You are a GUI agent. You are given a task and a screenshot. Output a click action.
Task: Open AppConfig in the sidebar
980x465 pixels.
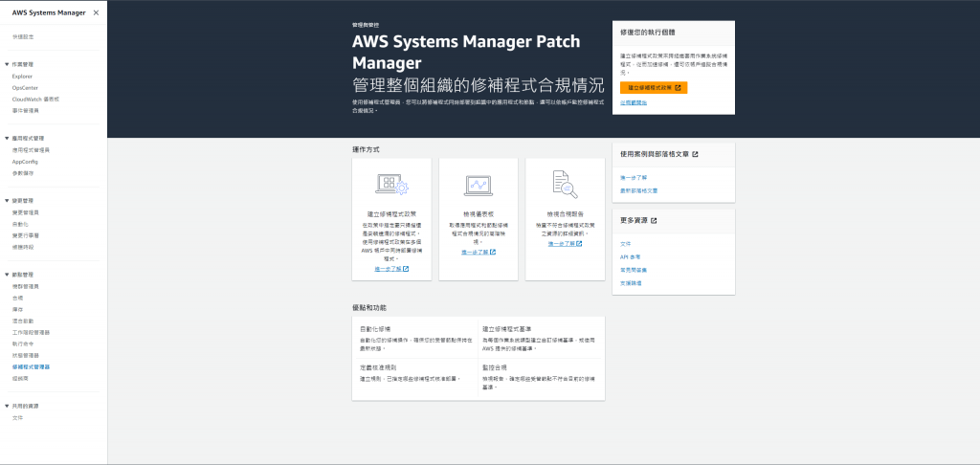coord(25,162)
